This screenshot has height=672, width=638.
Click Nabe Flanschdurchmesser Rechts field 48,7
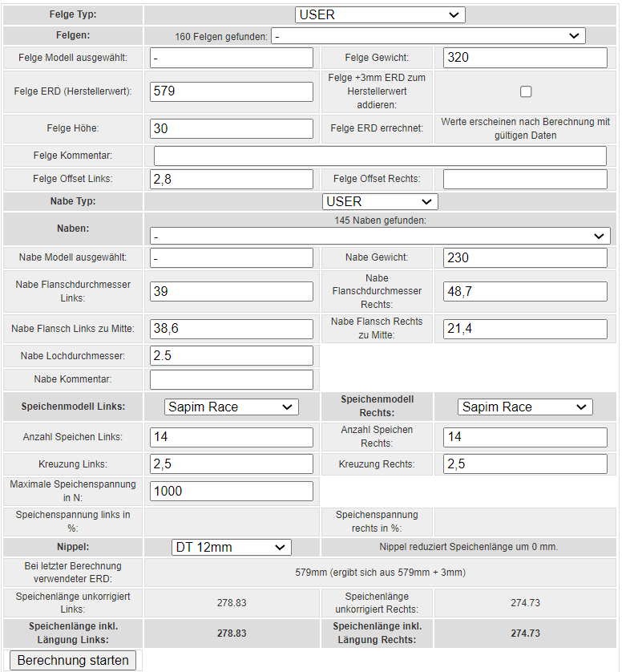[525, 291]
